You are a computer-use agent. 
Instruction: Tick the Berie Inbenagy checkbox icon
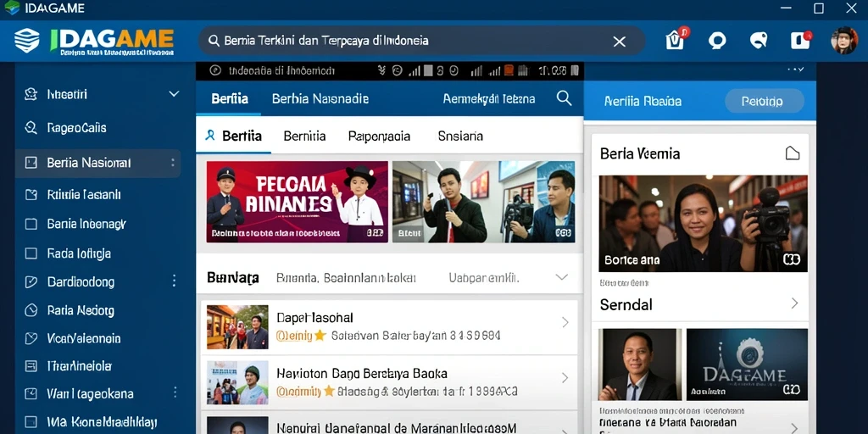click(x=31, y=224)
